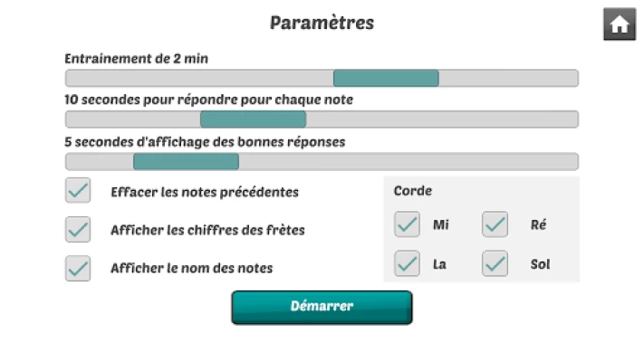Click the training duration slider handle
This screenshot has width=644, height=362.
click(x=386, y=78)
